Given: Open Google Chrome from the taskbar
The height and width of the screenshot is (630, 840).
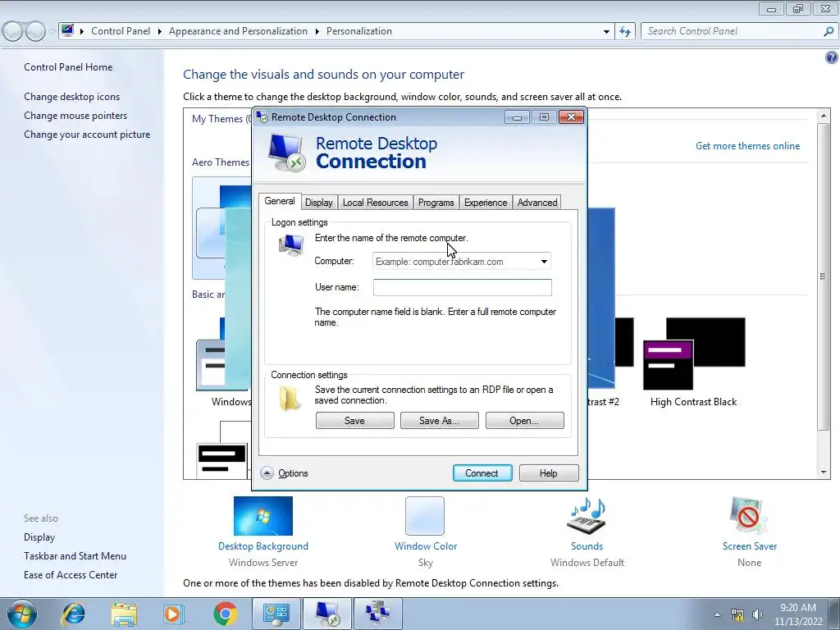Looking at the screenshot, I should [x=225, y=614].
